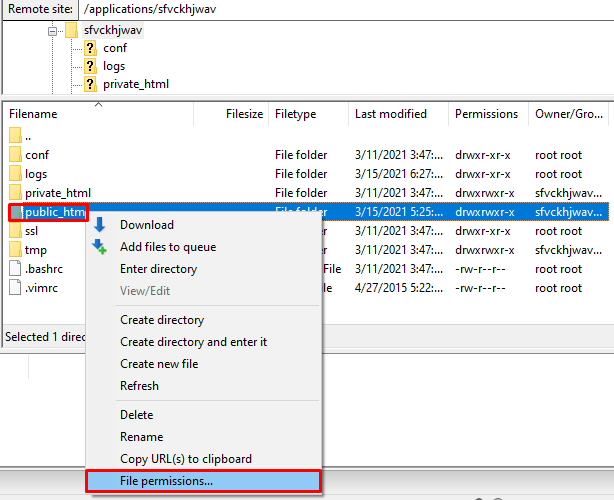Select the 'ssl' filename

31,231
